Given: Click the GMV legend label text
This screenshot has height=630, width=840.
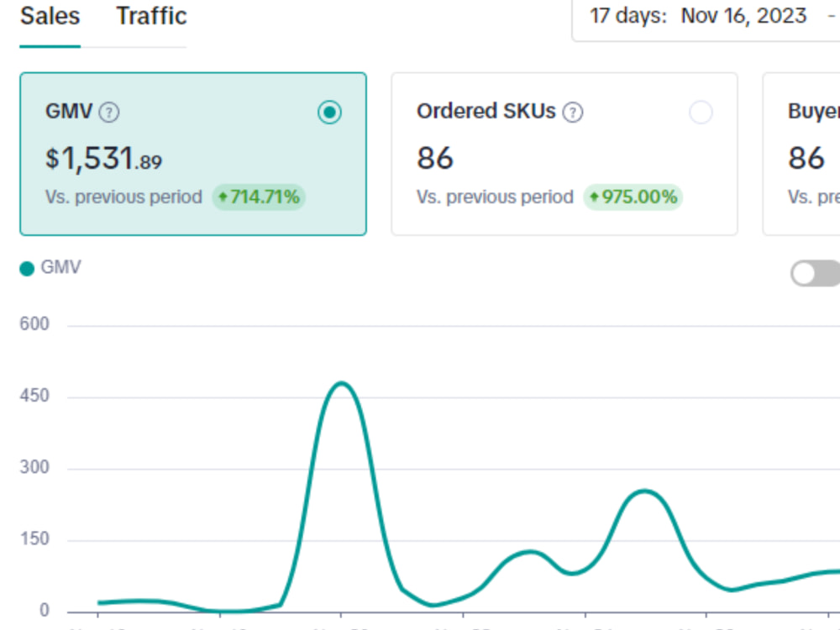Looking at the screenshot, I should [60, 267].
